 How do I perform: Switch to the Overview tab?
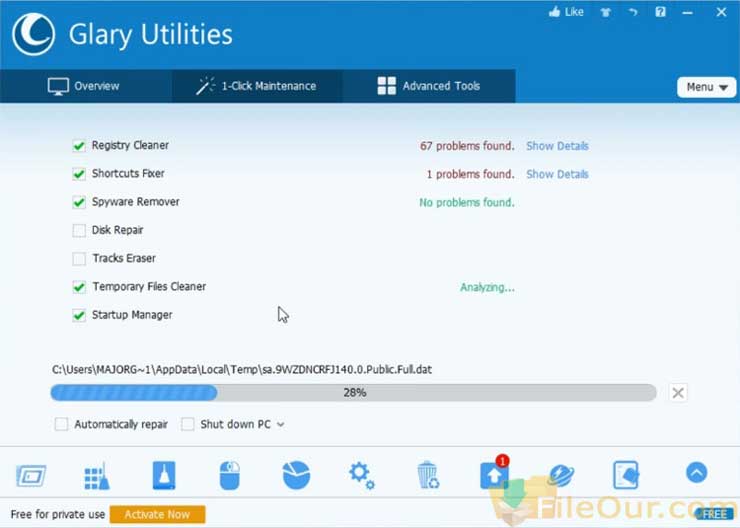(86, 86)
